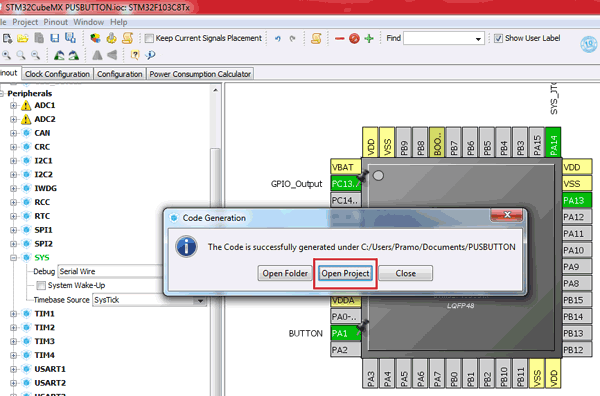The image size is (600, 396).
Task: Switch to the Configuration tab
Action: [120, 74]
